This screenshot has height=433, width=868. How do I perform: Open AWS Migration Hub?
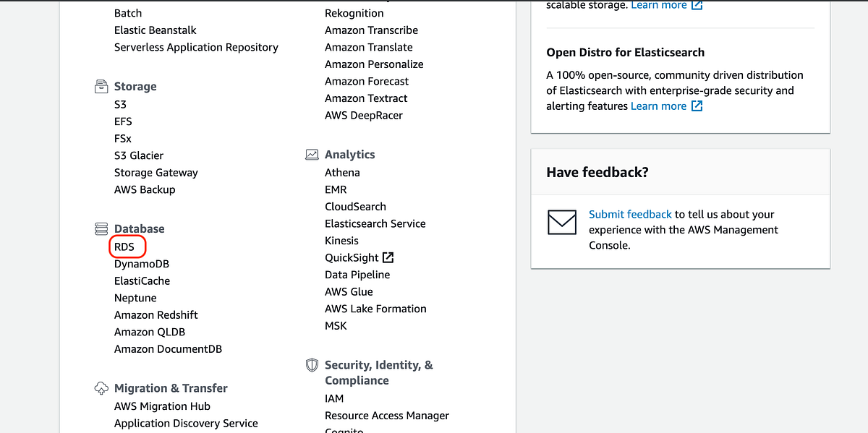(162, 406)
